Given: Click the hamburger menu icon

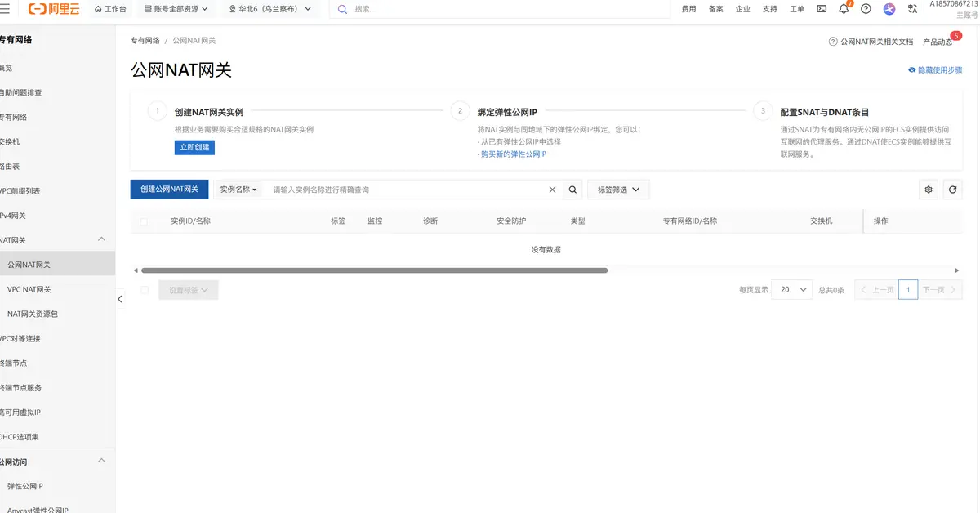Looking at the screenshot, I should pyautogui.click(x=6, y=9).
